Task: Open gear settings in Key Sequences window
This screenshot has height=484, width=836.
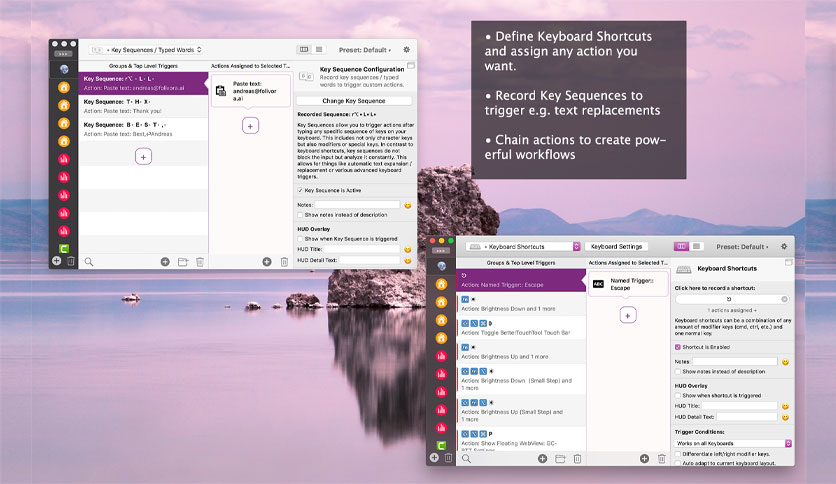Action: 406,50
